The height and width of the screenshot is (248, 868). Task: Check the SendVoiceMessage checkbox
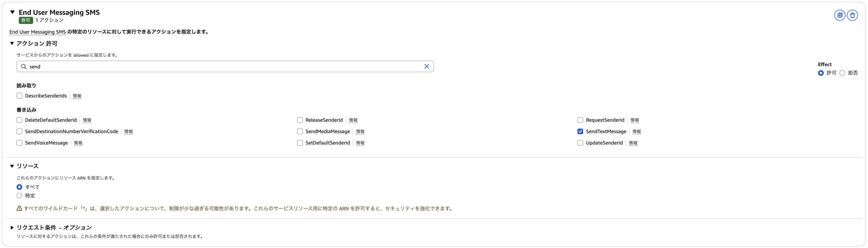pos(19,143)
